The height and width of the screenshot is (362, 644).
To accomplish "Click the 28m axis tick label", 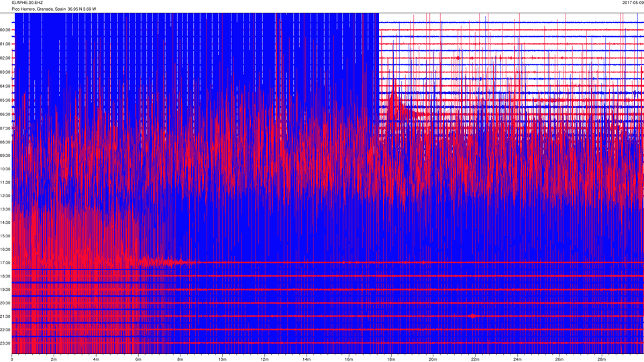I will tap(601, 359).
